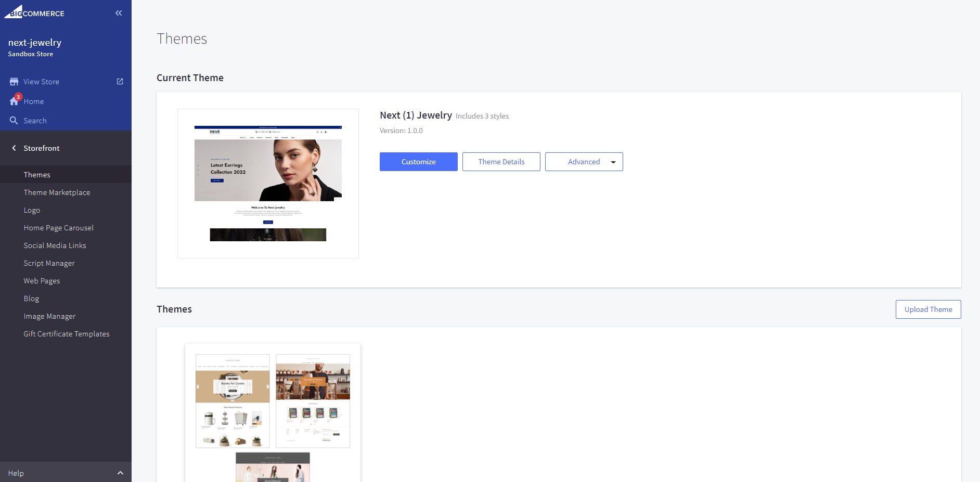Click the Search magnifier icon
980x482 pixels.
[14, 121]
